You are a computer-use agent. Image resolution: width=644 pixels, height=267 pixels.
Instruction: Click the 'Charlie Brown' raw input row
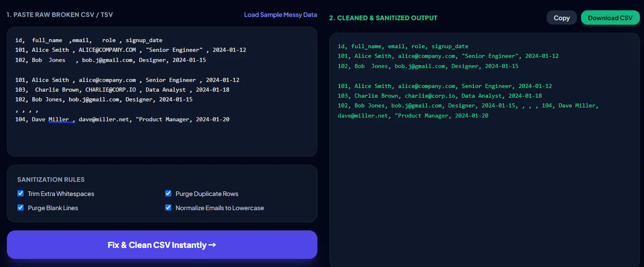click(x=122, y=90)
